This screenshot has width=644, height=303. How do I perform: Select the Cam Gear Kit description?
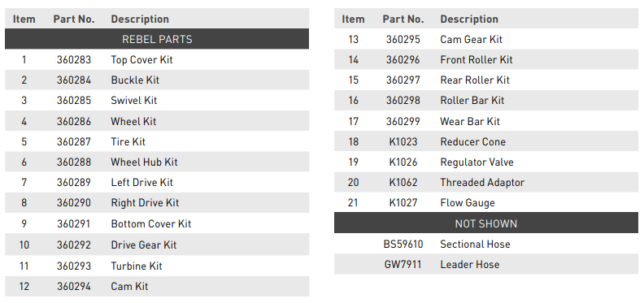[x=471, y=40]
